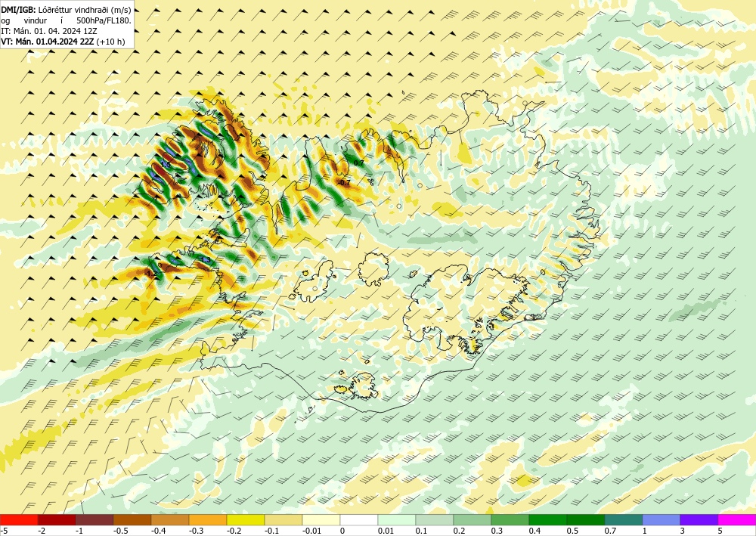
Task: Click the 'DMI/IGB: Lóðréttur vindhraði (m/s)' title line
Action: (66, 10)
